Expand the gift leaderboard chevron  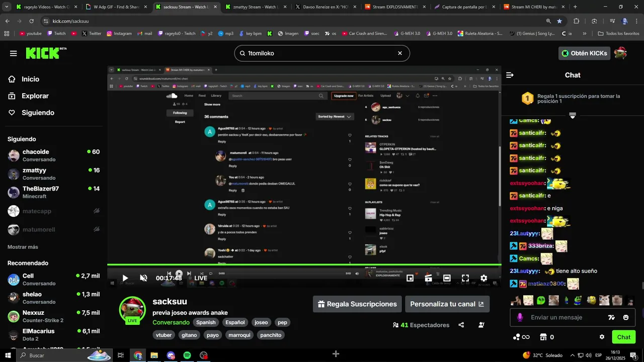573,116
